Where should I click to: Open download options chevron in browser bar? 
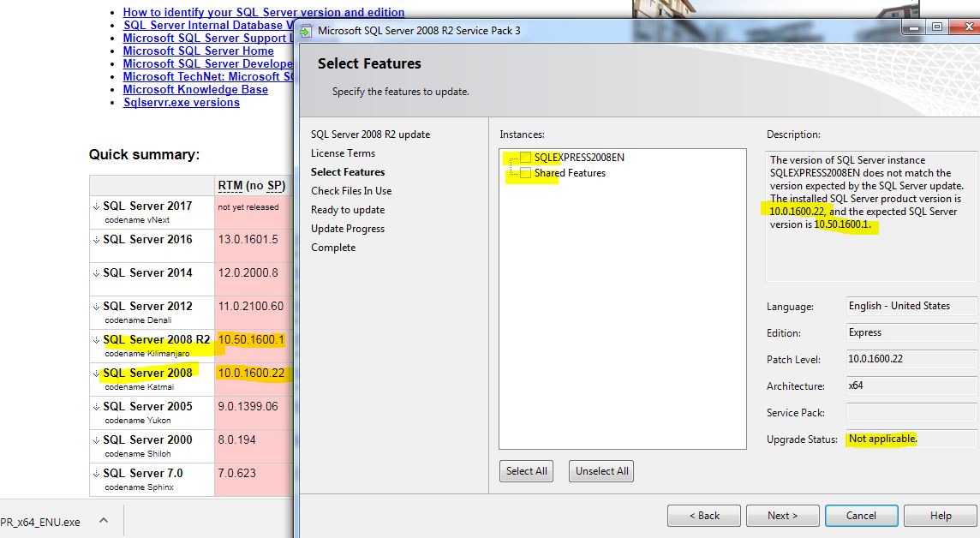coord(104,521)
